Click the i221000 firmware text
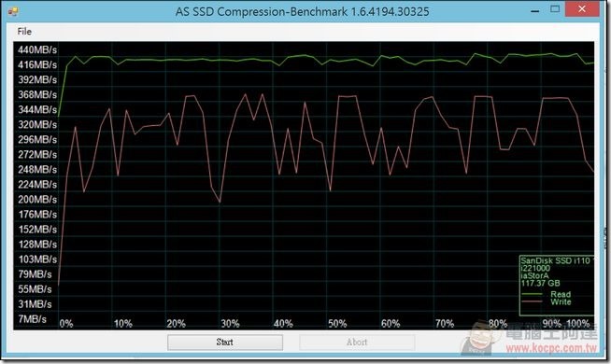The image size is (611, 364). pyautogui.click(x=535, y=268)
